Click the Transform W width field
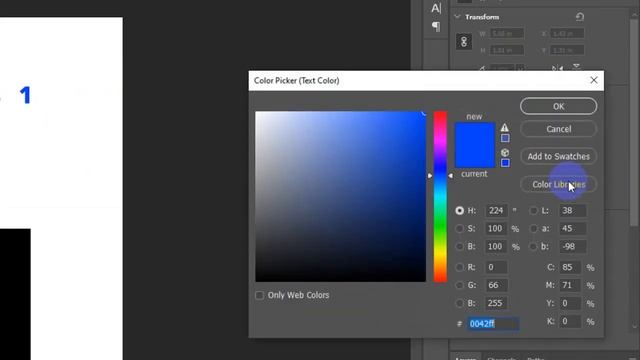This screenshot has height=360, width=640. 507,33
